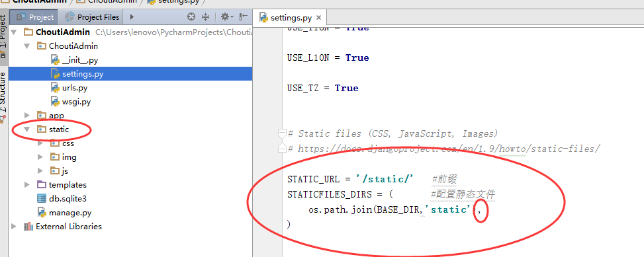644x257 pixels.
Task: Click the inner ChoutiAdmin package folder icon
Action: tap(42, 46)
